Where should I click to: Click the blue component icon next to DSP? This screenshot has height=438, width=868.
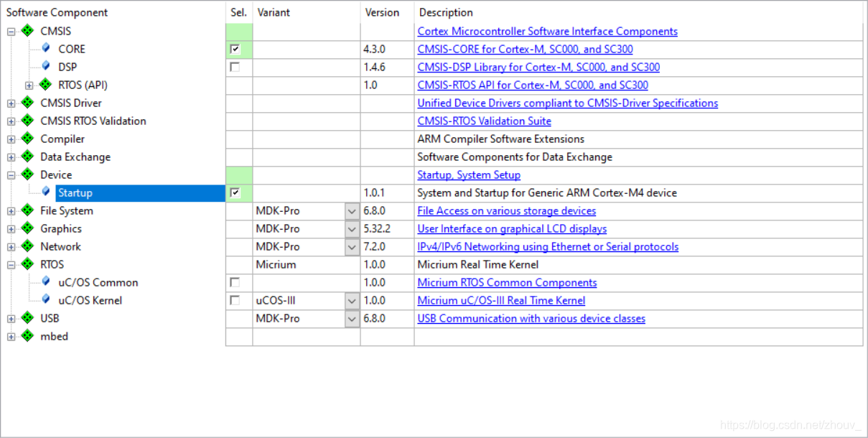coord(46,66)
